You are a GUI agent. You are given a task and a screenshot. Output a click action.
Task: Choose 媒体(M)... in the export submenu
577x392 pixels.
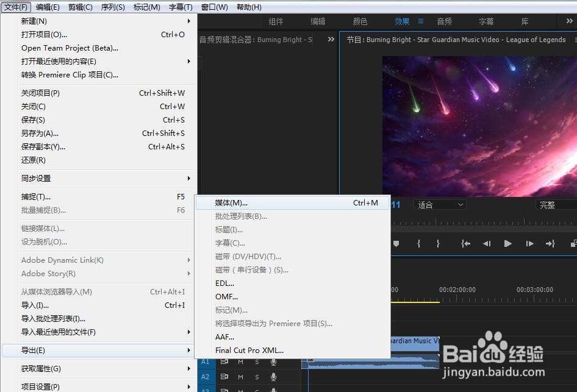[293, 202]
